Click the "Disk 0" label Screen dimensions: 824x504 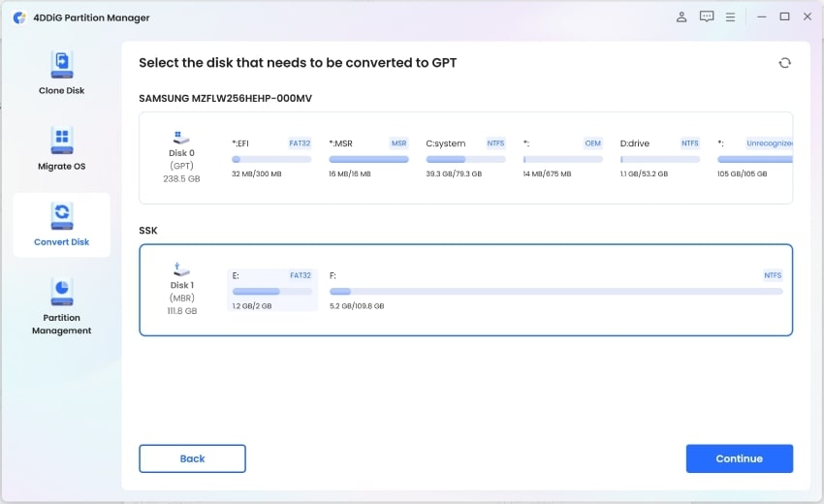pos(181,153)
